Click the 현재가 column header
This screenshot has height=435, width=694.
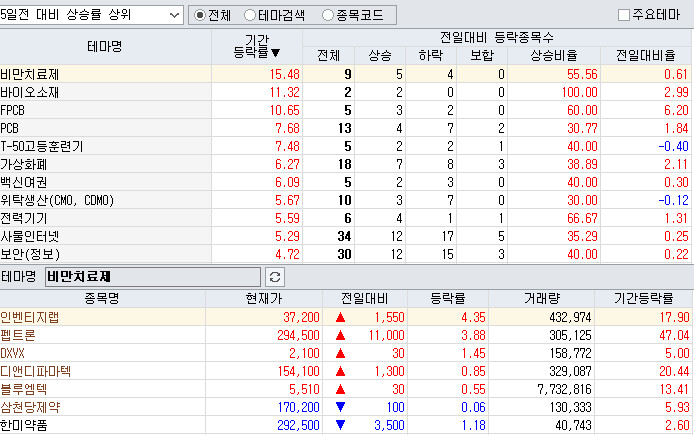click(x=264, y=298)
